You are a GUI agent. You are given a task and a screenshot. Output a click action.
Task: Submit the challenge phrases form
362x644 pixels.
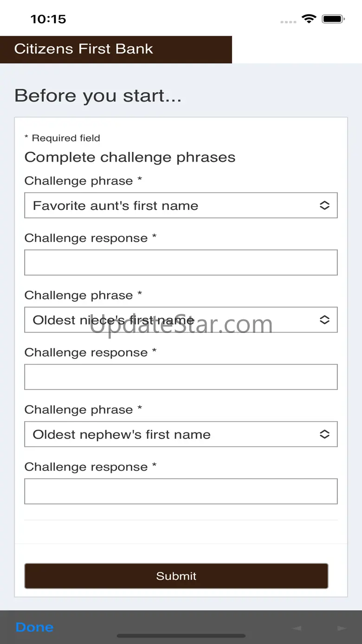pyautogui.click(x=176, y=576)
